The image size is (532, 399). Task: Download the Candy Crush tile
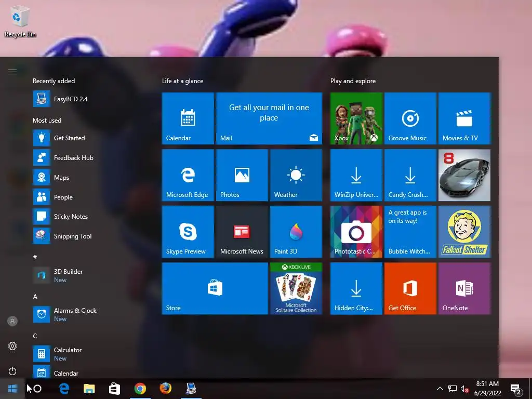410,175
